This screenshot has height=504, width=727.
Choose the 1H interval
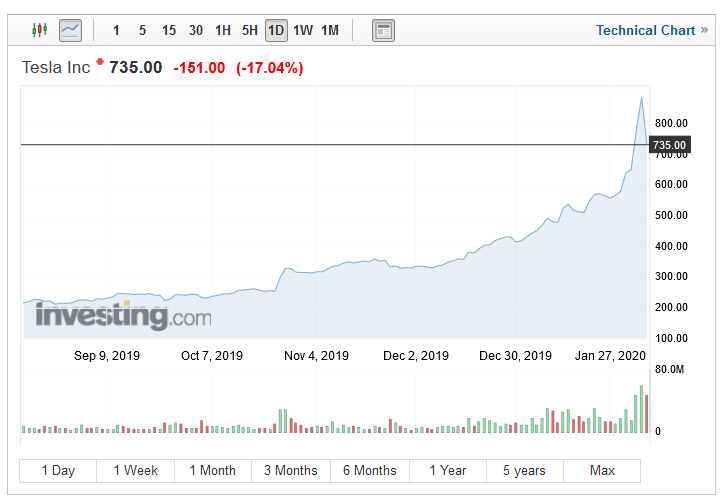223,31
